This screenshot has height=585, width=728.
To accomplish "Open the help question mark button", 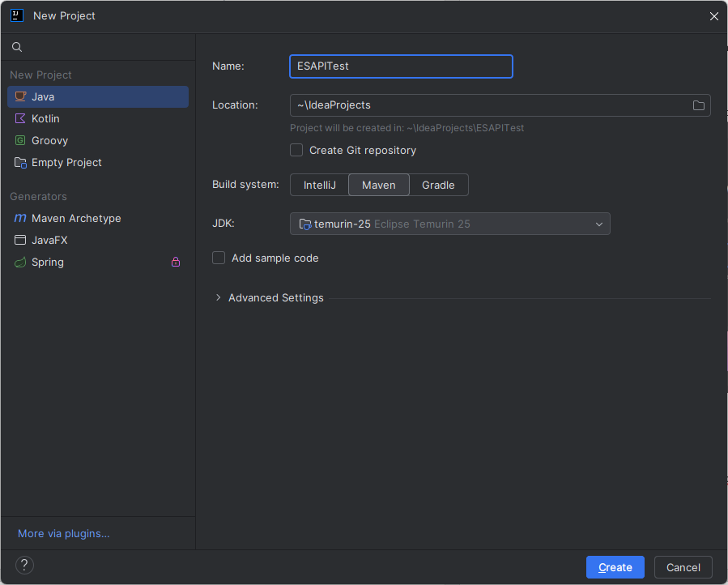I will pos(25,566).
